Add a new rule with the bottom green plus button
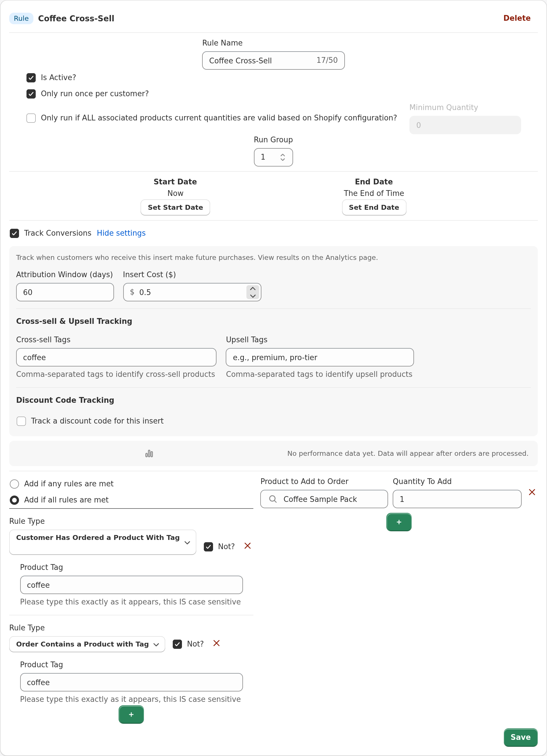The image size is (547, 756). click(131, 715)
